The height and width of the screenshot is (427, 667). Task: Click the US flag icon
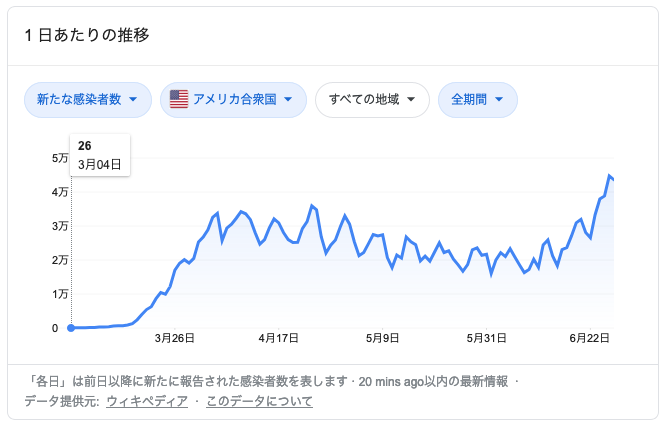click(179, 99)
